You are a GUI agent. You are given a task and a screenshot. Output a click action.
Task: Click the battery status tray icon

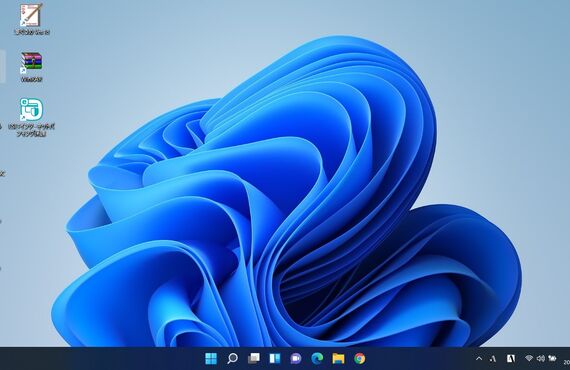tap(552, 358)
